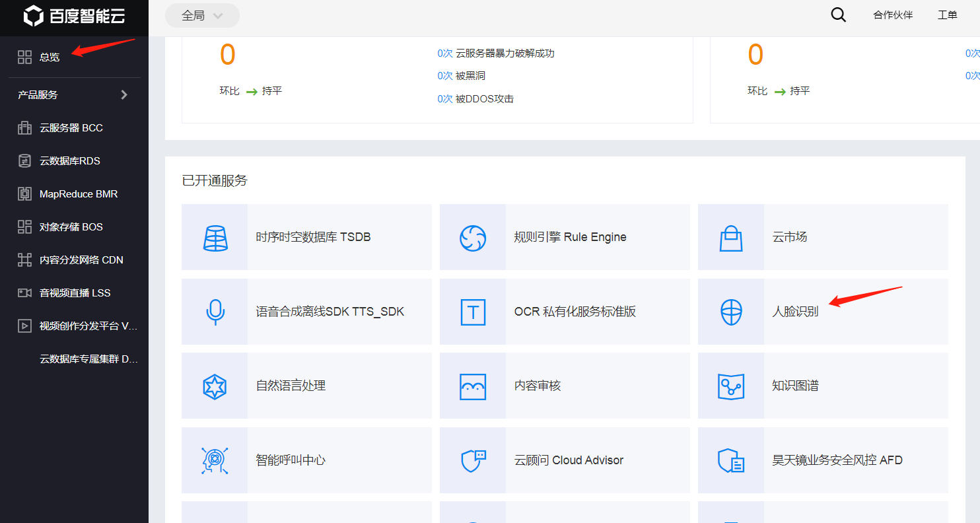Click the 规则引擎 Rule Engine icon
The height and width of the screenshot is (523, 980).
click(473, 238)
